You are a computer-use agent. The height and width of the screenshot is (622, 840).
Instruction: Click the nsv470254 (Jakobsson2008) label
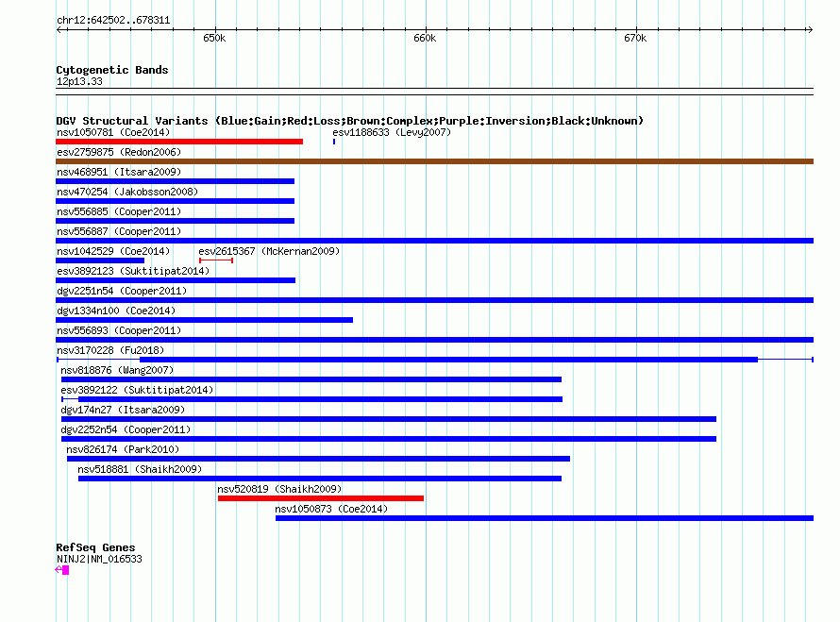tap(127, 192)
